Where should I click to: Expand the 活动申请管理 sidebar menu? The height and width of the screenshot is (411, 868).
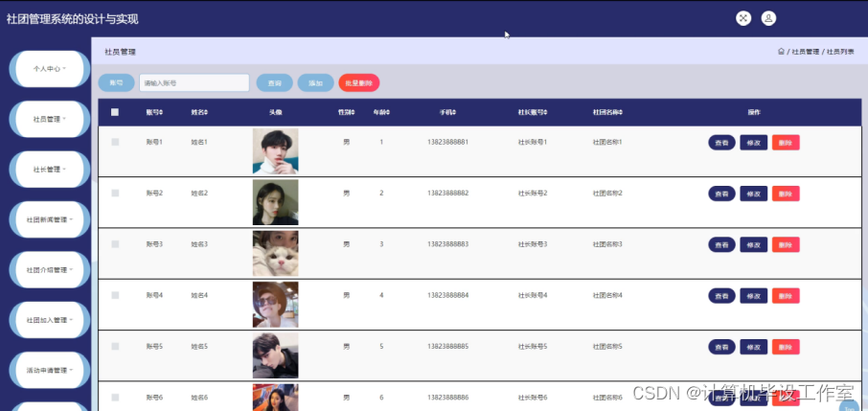[49, 370]
